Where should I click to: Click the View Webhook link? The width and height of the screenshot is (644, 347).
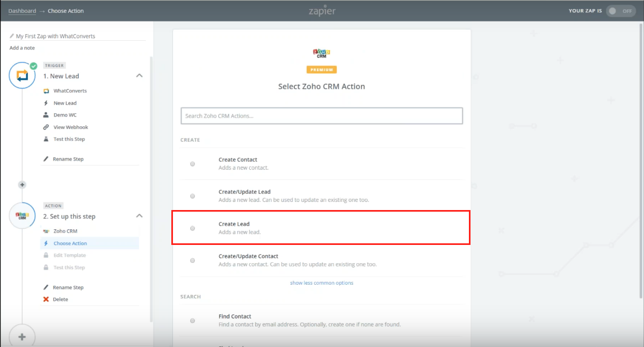click(x=71, y=127)
